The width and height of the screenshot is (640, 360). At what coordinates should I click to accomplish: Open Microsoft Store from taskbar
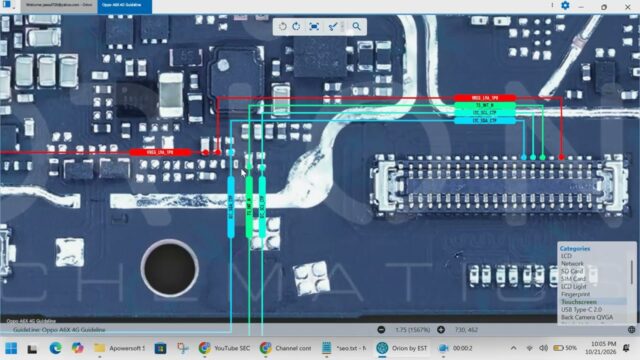click(160, 348)
